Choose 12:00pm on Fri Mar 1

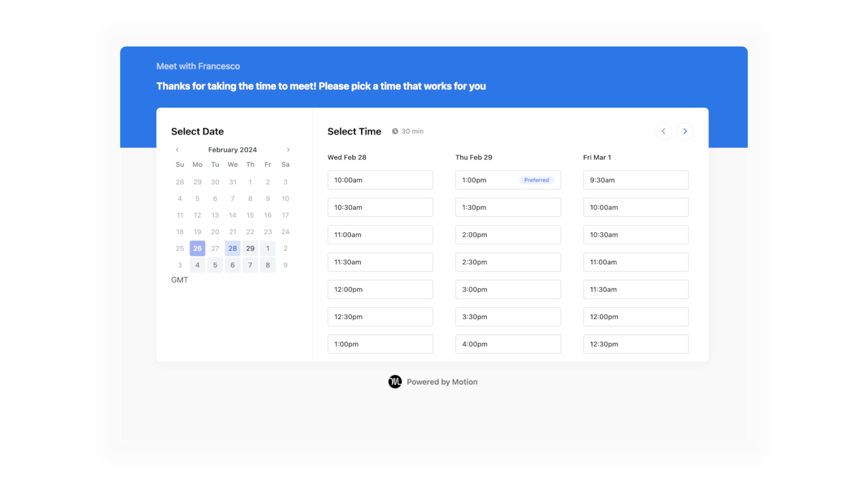pos(636,316)
